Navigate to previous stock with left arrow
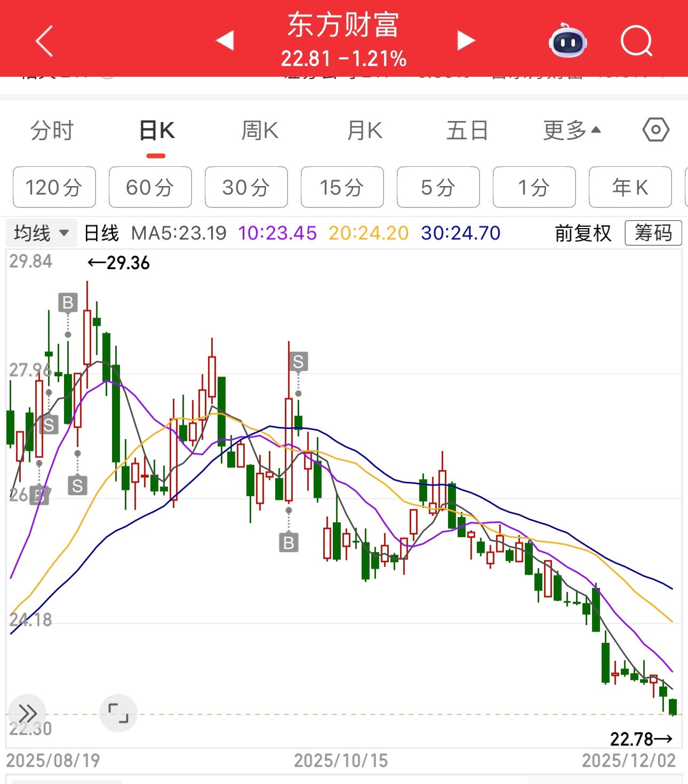 click(x=223, y=41)
